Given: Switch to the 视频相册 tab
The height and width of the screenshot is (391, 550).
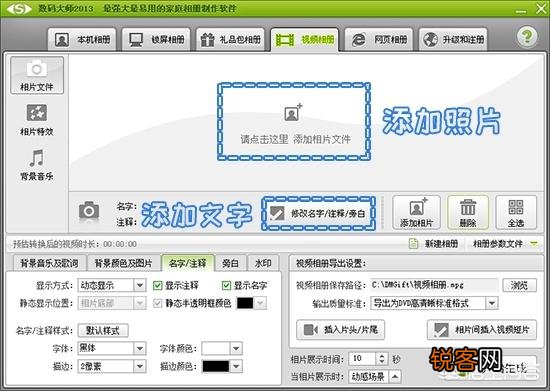Looking at the screenshot, I should point(304,40).
